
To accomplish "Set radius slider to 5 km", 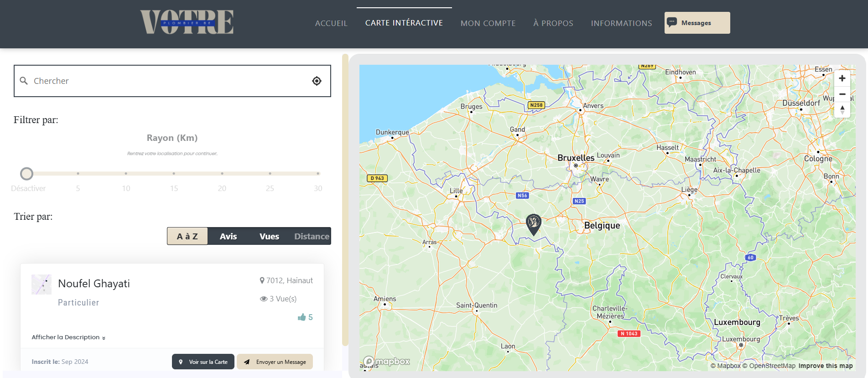I will (x=78, y=174).
